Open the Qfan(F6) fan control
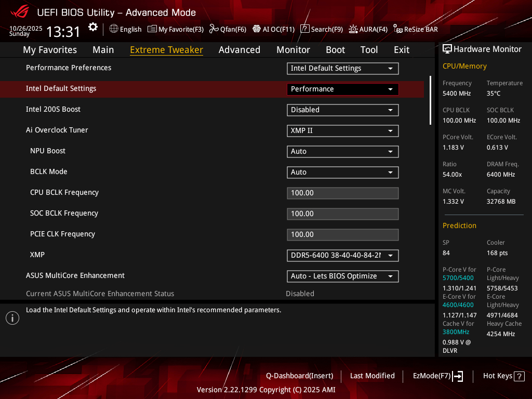This screenshot has height=399, width=532. click(x=228, y=29)
